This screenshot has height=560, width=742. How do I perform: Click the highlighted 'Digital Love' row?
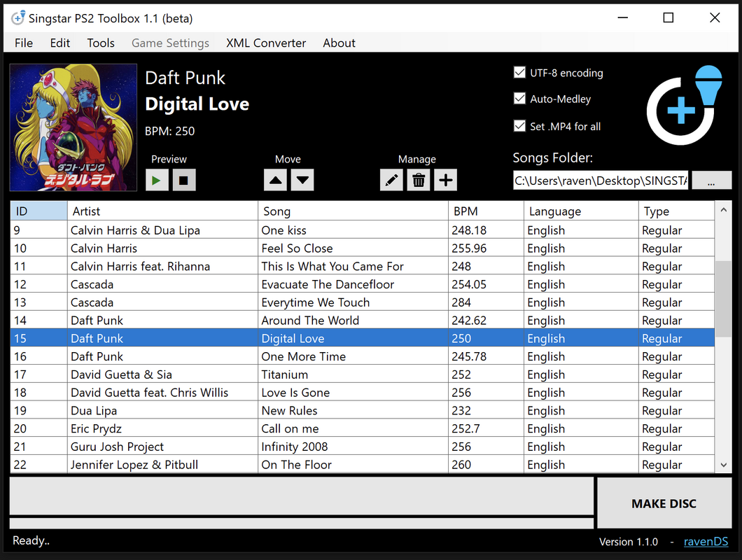(x=363, y=338)
